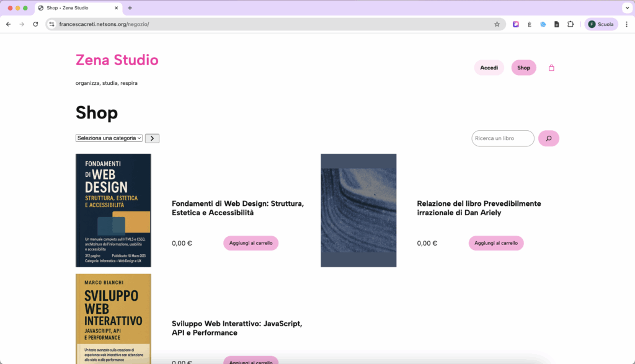Reload the page with the refresh icon
The height and width of the screenshot is (364, 635).
[x=35, y=24]
